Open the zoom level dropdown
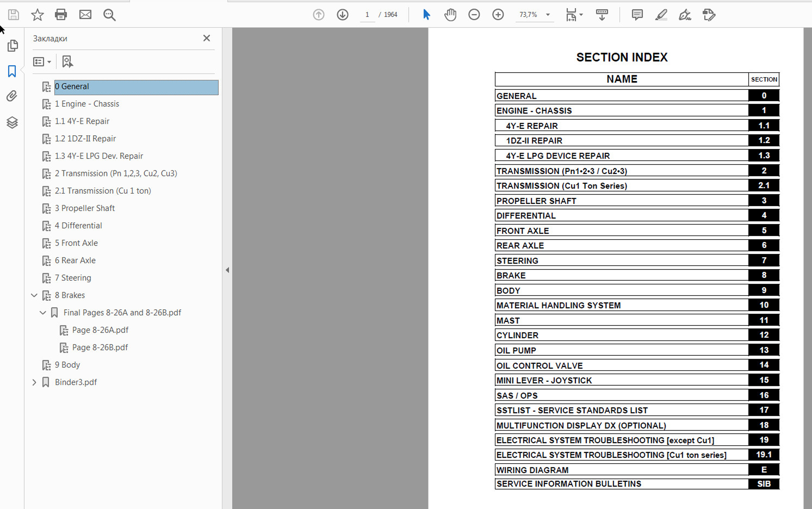This screenshot has height=509, width=812. click(x=548, y=15)
